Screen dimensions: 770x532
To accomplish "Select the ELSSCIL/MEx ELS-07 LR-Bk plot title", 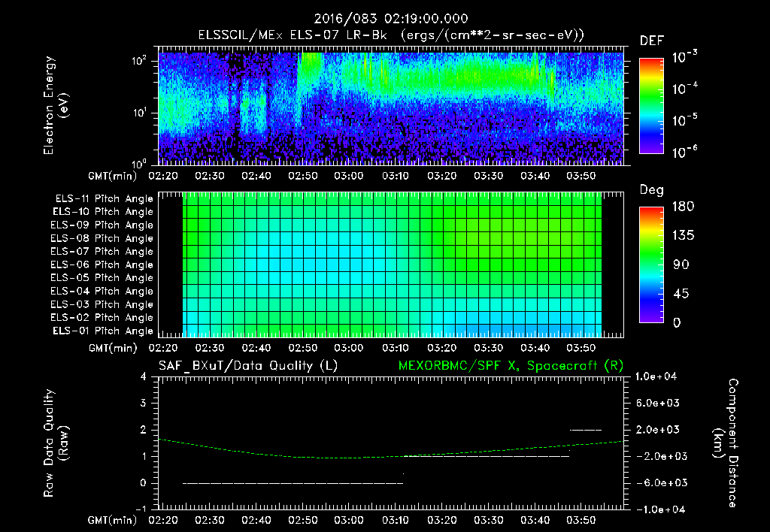I will (391, 35).
